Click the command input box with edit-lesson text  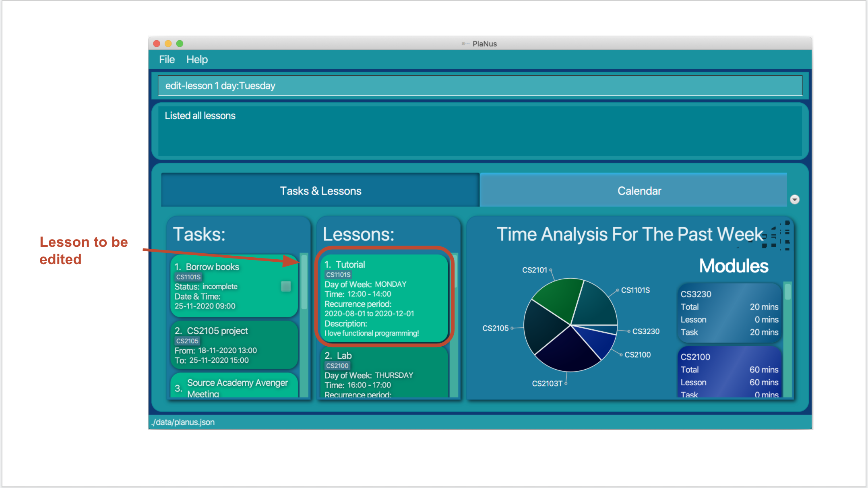coord(480,86)
